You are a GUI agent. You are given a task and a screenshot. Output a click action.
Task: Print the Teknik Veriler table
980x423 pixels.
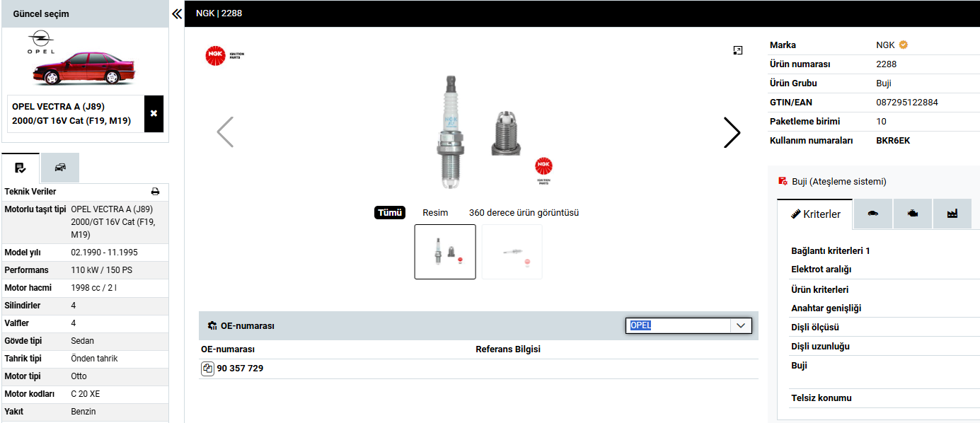[x=155, y=192]
